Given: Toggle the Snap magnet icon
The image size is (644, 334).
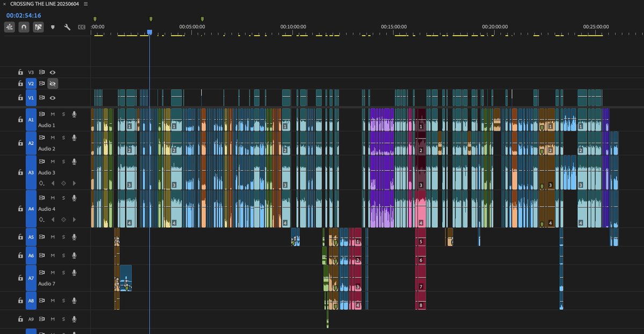Looking at the screenshot, I should point(24,27).
